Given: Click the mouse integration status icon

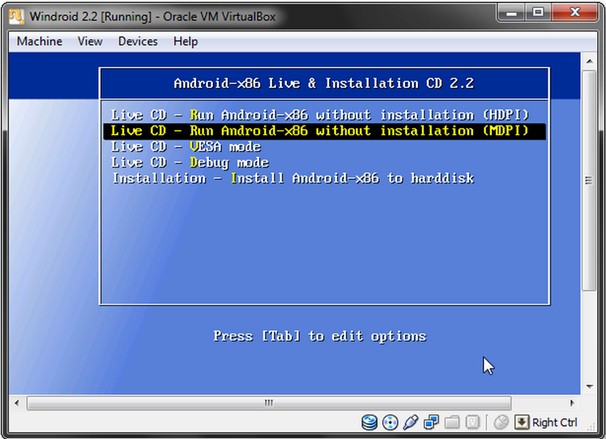Looking at the screenshot, I should [x=501, y=422].
